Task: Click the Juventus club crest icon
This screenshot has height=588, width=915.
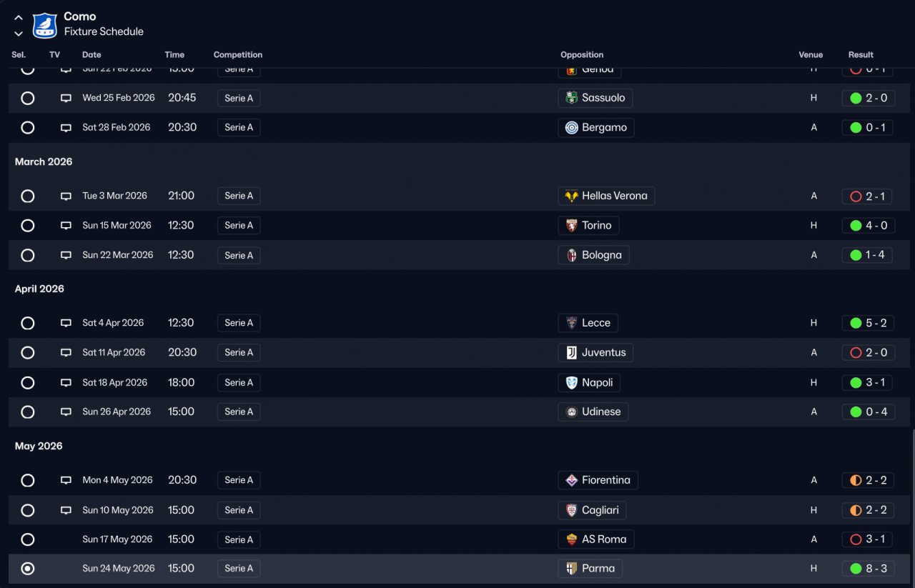Action: click(x=571, y=353)
